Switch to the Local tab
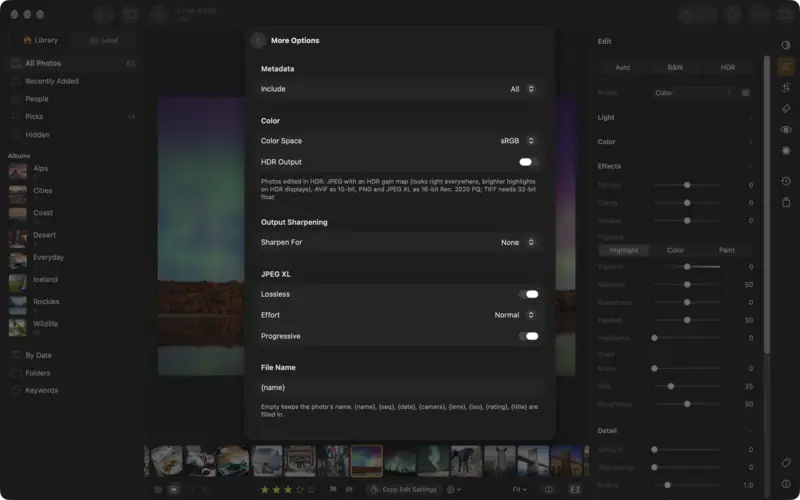 tap(104, 40)
